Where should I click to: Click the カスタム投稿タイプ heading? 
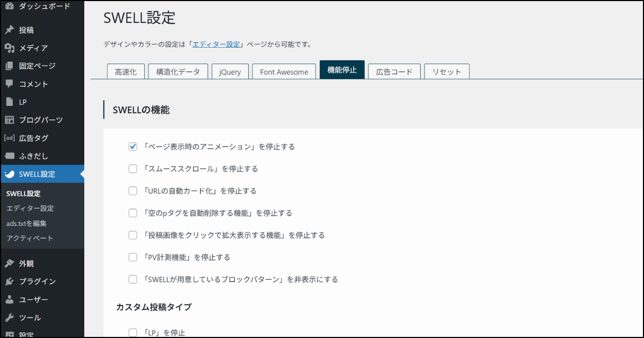tap(153, 307)
